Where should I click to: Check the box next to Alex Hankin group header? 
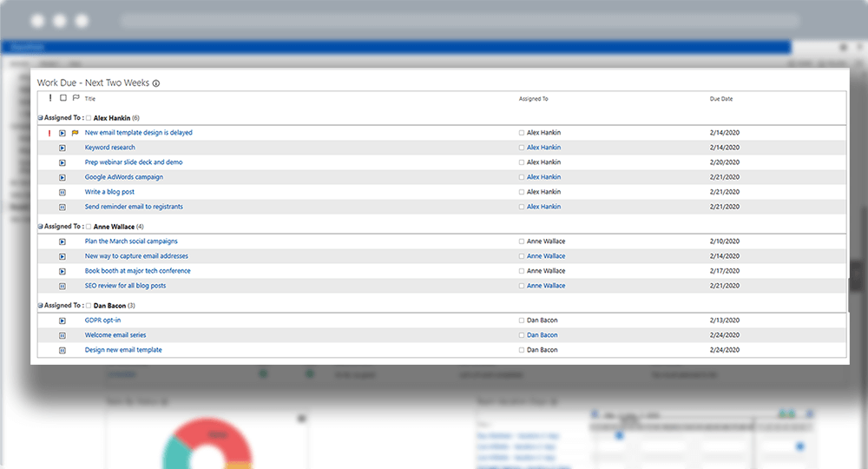89,118
